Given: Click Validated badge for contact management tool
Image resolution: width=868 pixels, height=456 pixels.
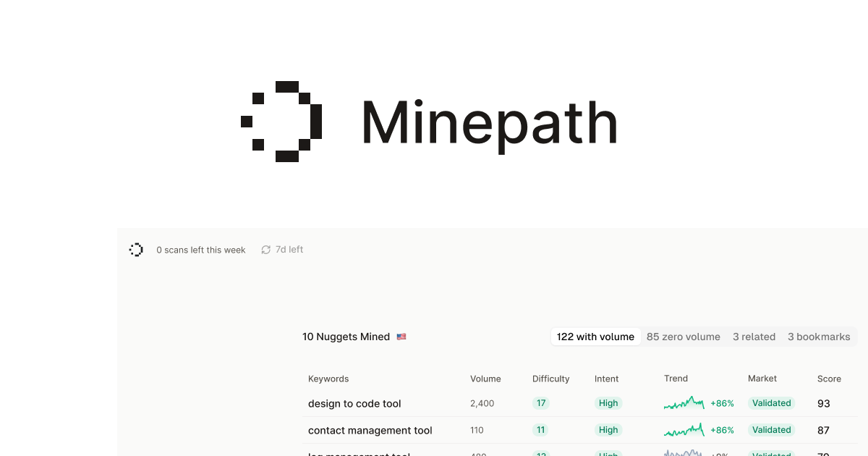Looking at the screenshot, I should click(x=772, y=430).
